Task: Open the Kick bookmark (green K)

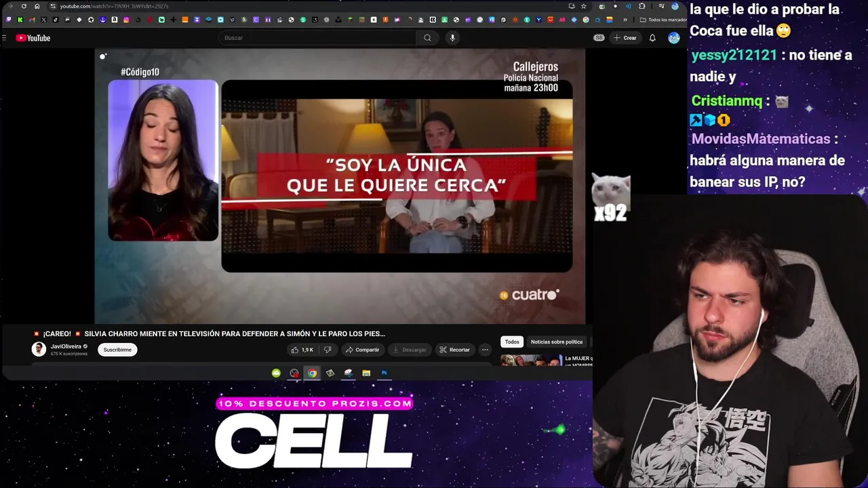Action: [x=20, y=20]
